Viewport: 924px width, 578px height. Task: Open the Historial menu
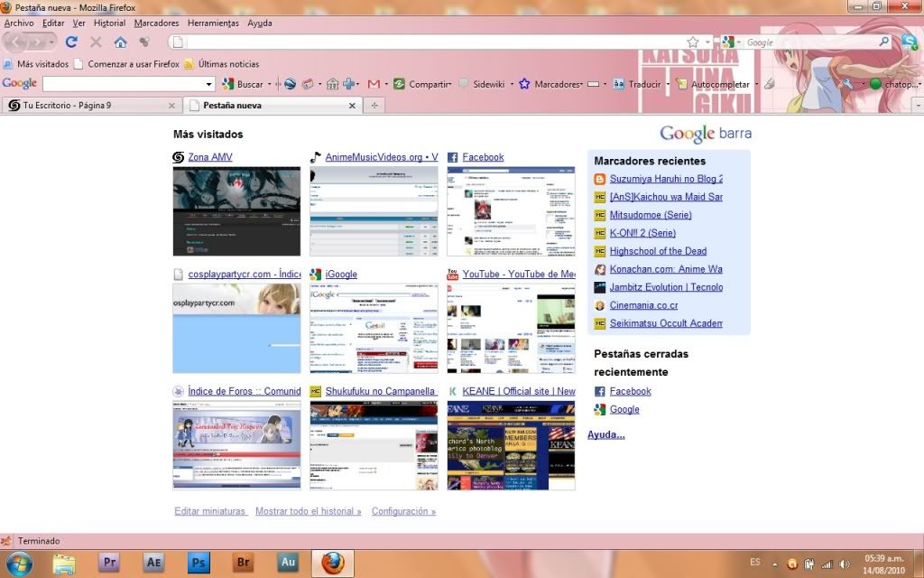point(109,23)
